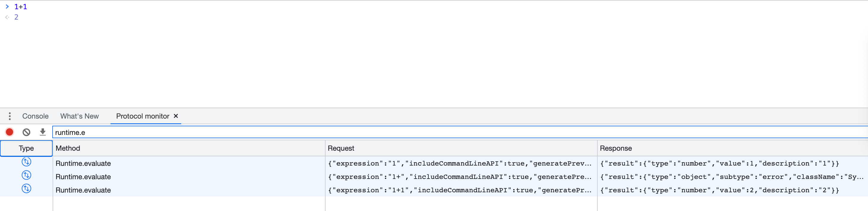The width and height of the screenshot is (868, 211).
Task: Save protocol messages with download icon
Action: click(x=42, y=132)
